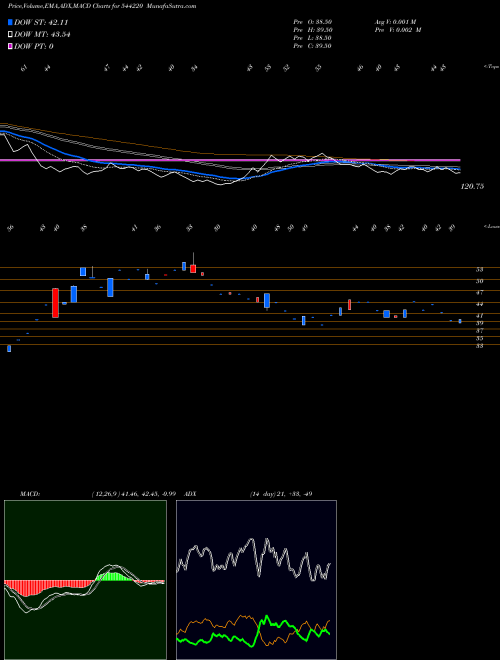Click the 120.75 value beside EMA lines
Screen dimensions: 500x660
472,186
